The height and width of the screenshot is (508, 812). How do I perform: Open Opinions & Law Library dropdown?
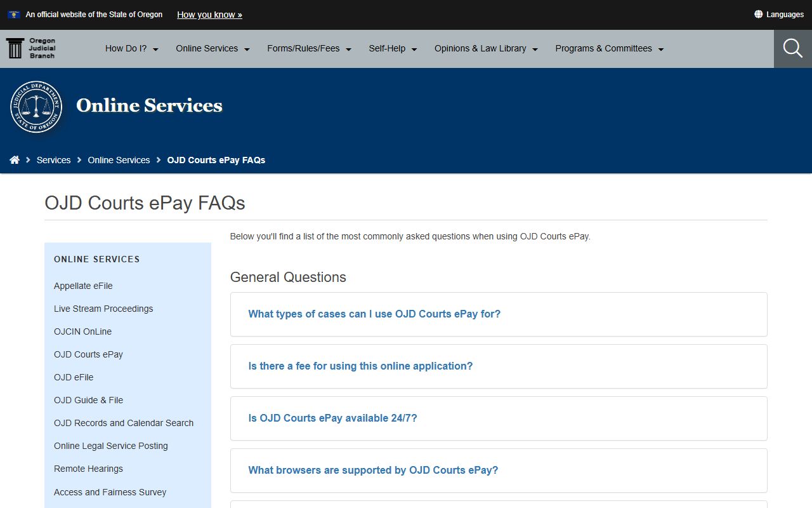487,48
